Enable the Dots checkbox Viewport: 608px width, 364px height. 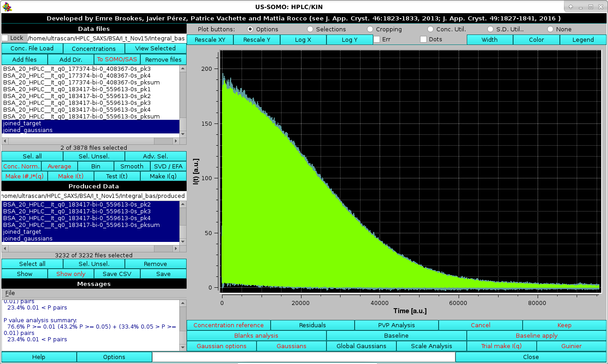pos(423,39)
